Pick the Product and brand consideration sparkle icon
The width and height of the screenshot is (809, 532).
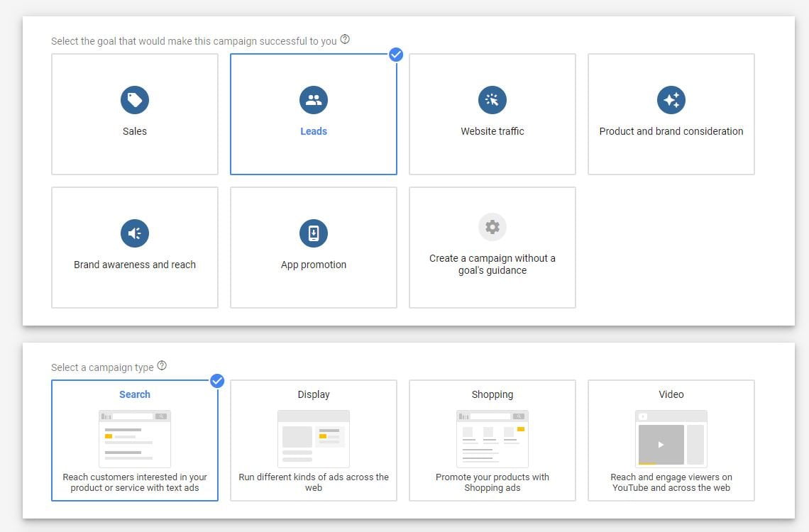[671, 99]
